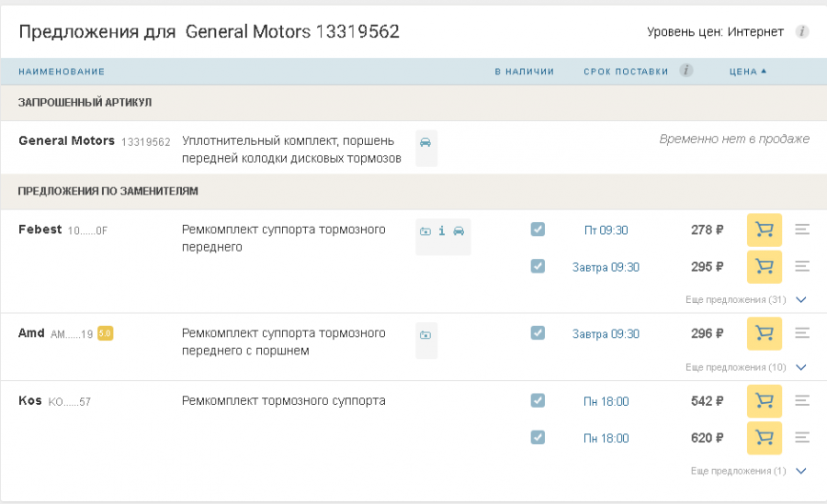Click price 278 ₽
827x504 pixels.
pos(708,230)
